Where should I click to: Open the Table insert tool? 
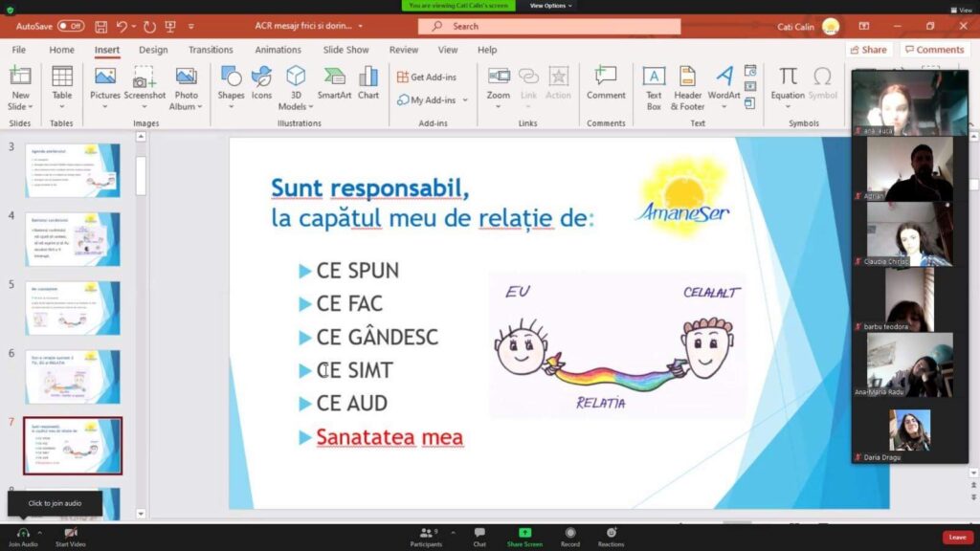click(61, 88)
